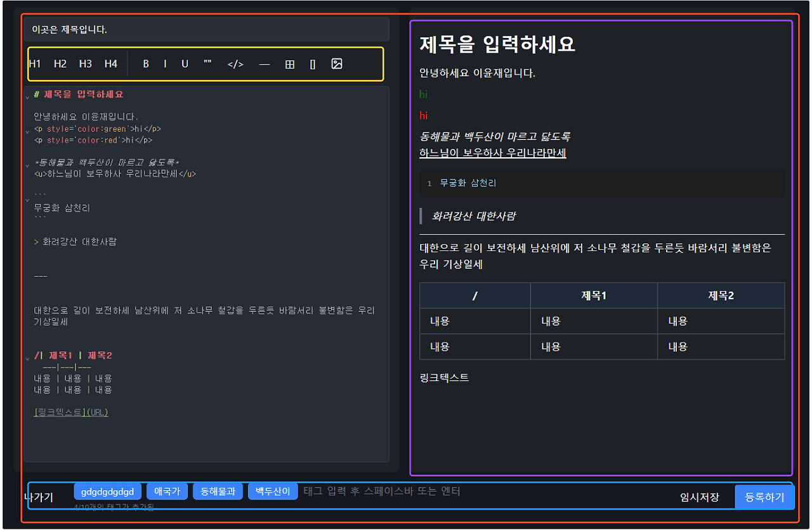Leave the editor with '나가기'
Viewport: 812px width, 530px height.
[x=39, y=497]
